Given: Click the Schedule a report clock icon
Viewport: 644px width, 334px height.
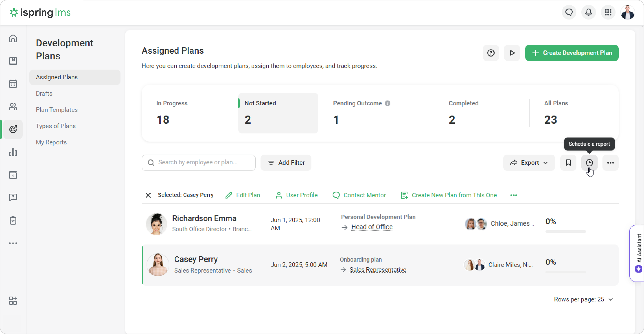Looking at the screenshot, I should tap(589, 163).
